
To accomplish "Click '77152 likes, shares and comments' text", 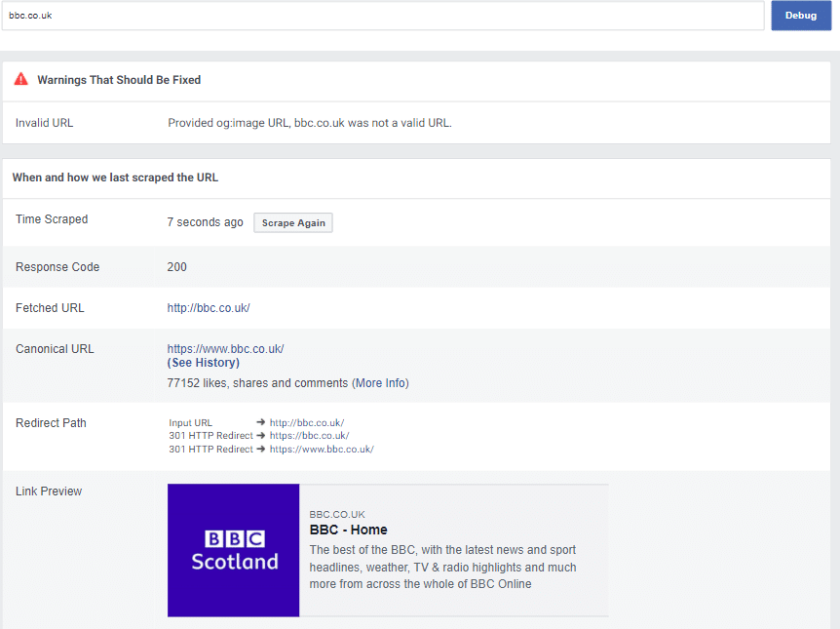I will [x=257, y=383].
